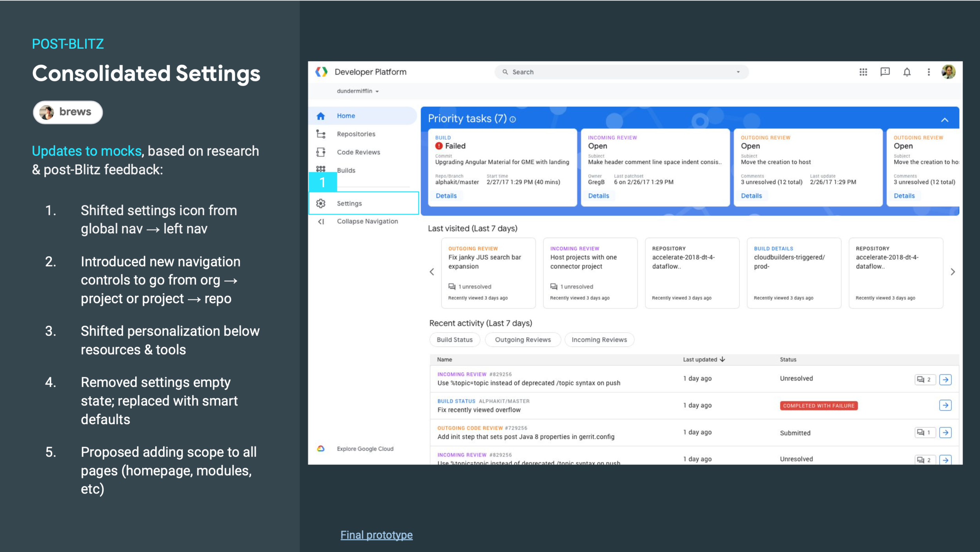
Task: Click the user avatar photo
Action: pyautogui.click(x=948, y=72)
